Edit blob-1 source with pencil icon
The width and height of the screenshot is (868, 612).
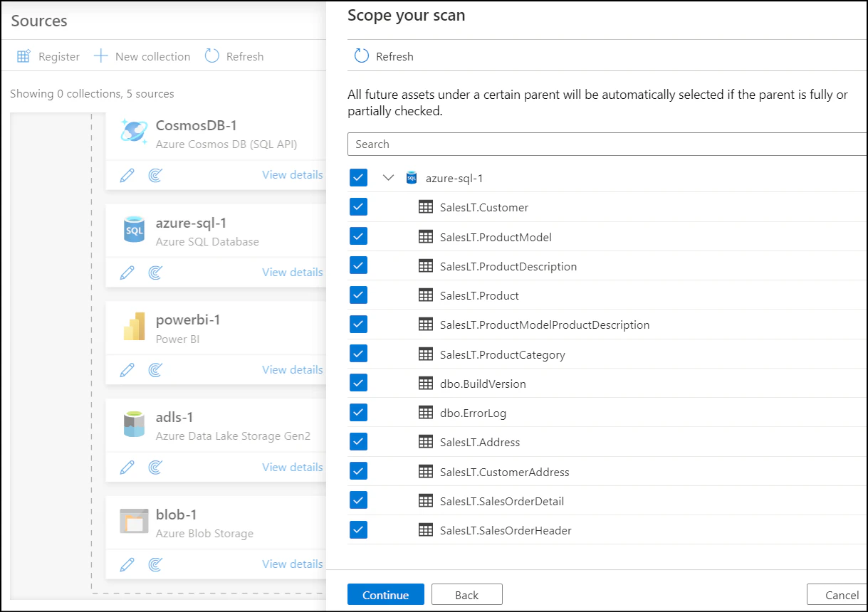pyautogui.click(x=127, y=564)
